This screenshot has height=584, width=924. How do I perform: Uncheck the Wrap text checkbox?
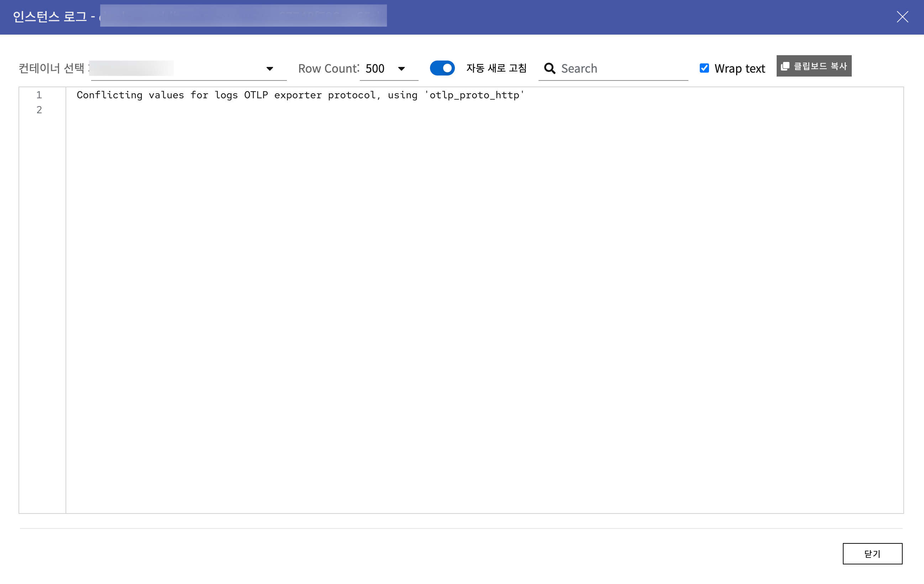pos(704,68)
